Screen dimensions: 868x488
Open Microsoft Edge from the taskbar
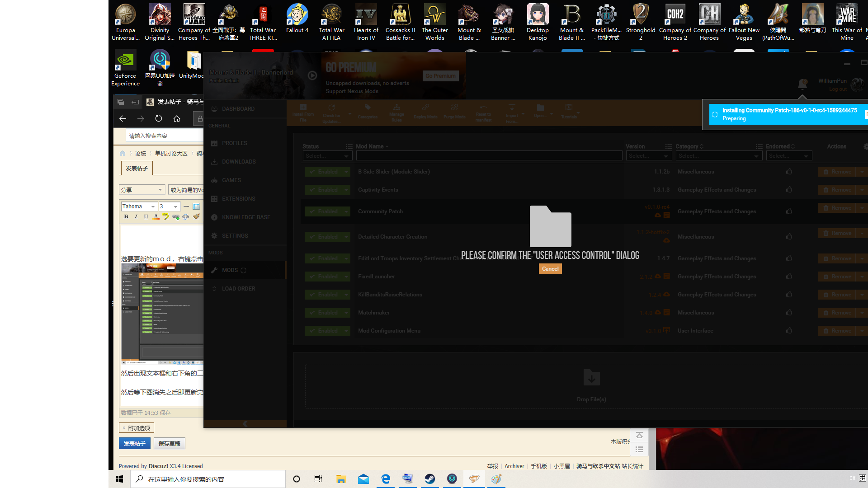tap(386, 479)
